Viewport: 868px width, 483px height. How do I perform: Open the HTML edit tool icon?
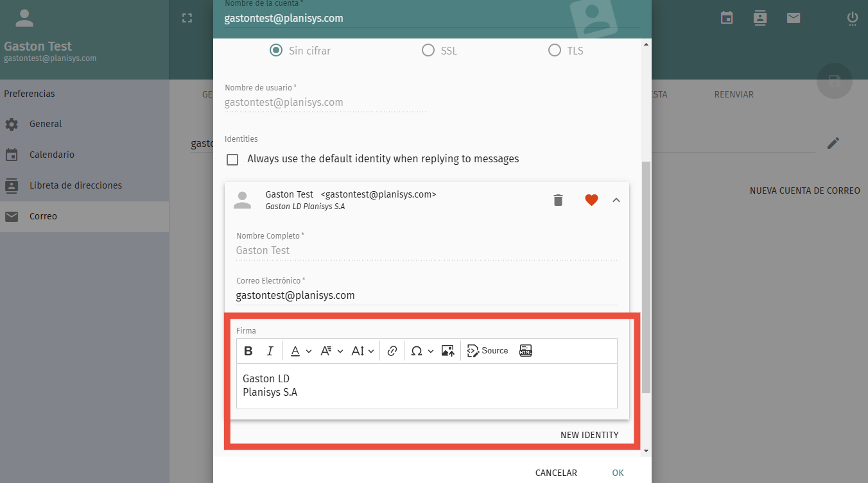click(526, 351)
